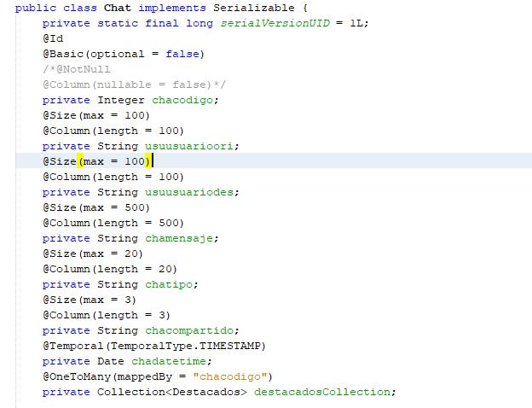This screenshot has width=532, height=408.
Task: Click the @Size(max = 3) annotation
Action: pyautogui.click(x=90, y=300)
